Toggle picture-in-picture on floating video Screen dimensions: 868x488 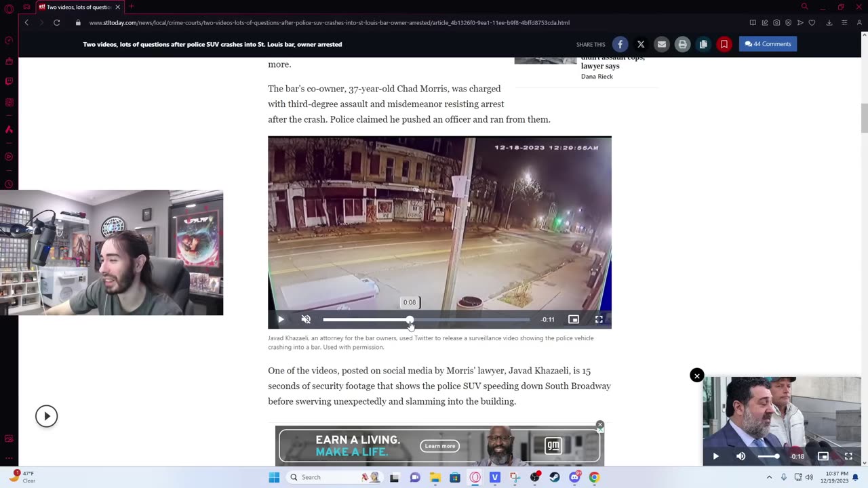pos(823,456)
